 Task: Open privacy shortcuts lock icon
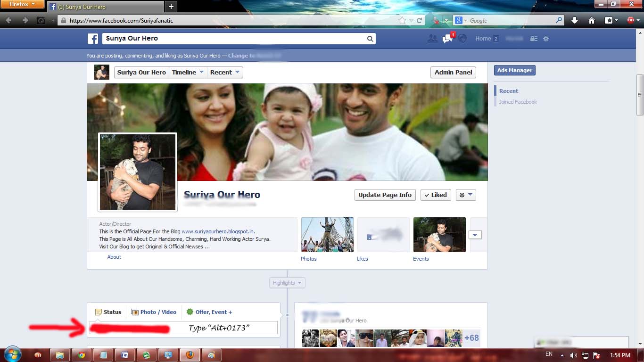(534, 39)
